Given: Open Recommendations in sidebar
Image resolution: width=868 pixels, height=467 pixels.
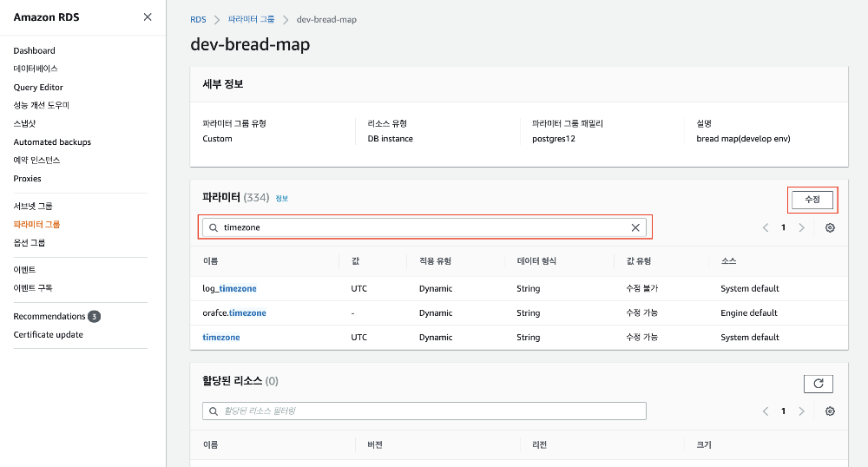Looking at the screenshot, I should [x=49, y=317].
